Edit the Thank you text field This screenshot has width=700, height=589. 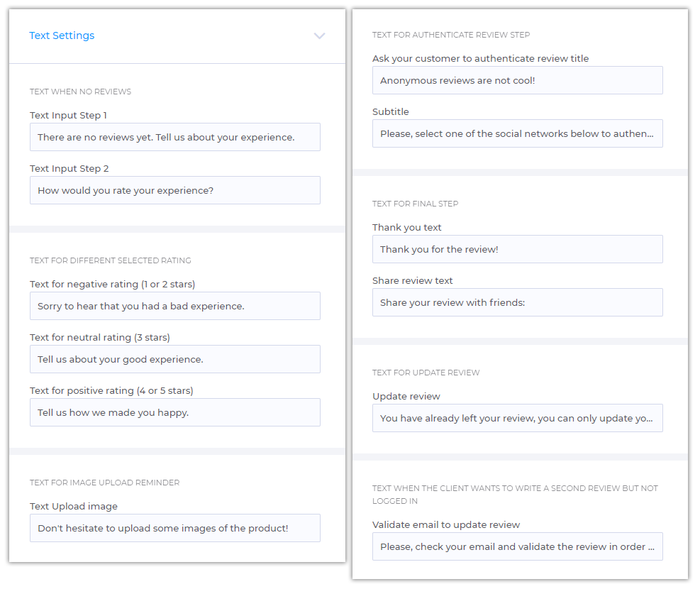[x=518, y=249]
